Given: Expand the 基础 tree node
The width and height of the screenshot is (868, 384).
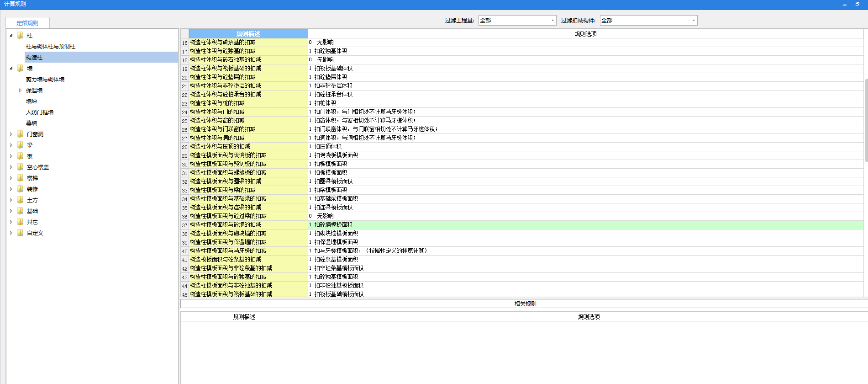Looking at the screenshot, I should (11, 211).
